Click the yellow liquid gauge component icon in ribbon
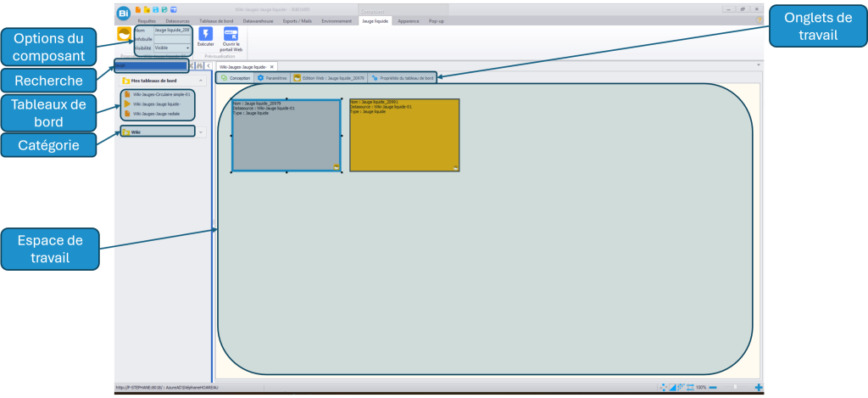This screenshot has height=398, width=868. (124, 34)
